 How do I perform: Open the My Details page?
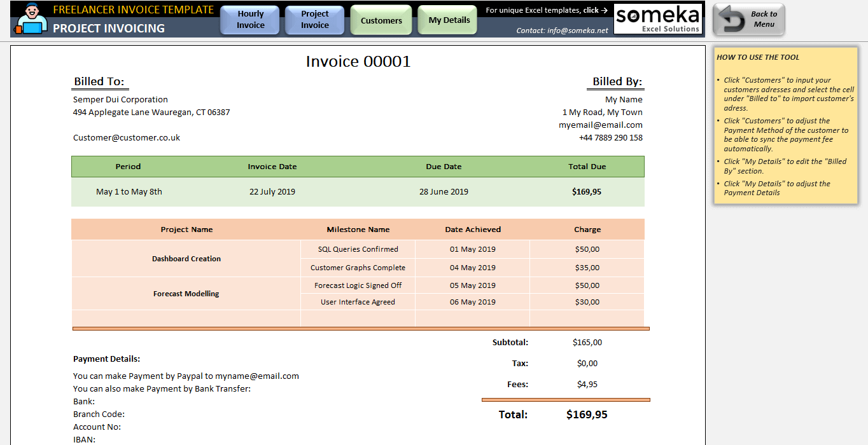click(448, 20)
